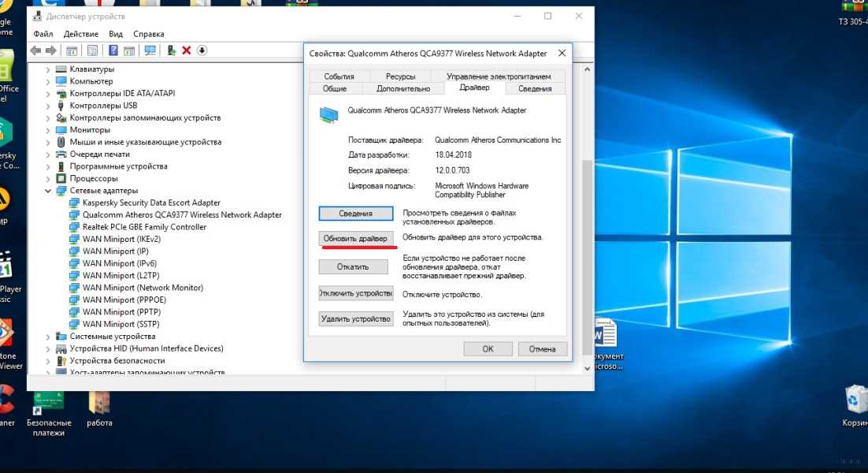This screenshot has height=473, width=868.
Task: Click the Device Manager vertical scrollbar thumb
Action: click(588, 258)
